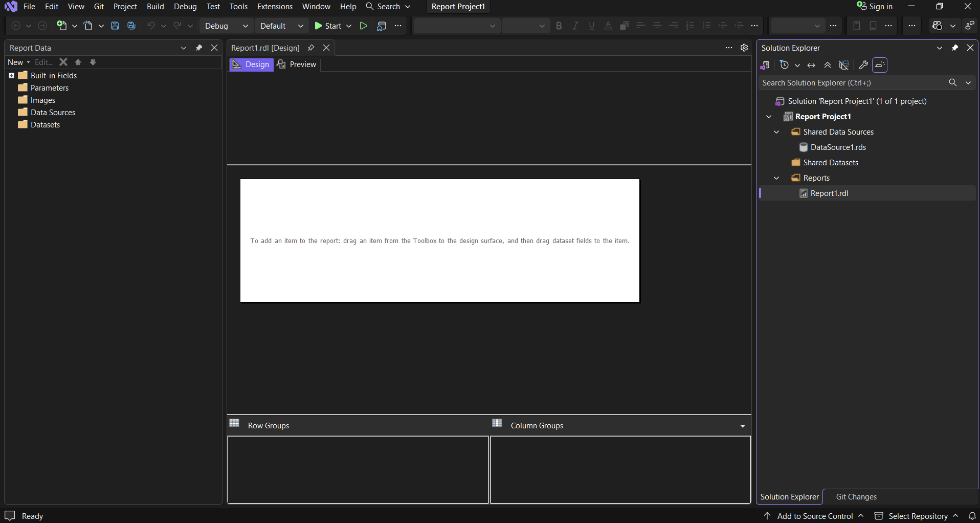The image size is (980, 523).
Task: Center align text
Action: pyautogui.click(x=657, y=26)
